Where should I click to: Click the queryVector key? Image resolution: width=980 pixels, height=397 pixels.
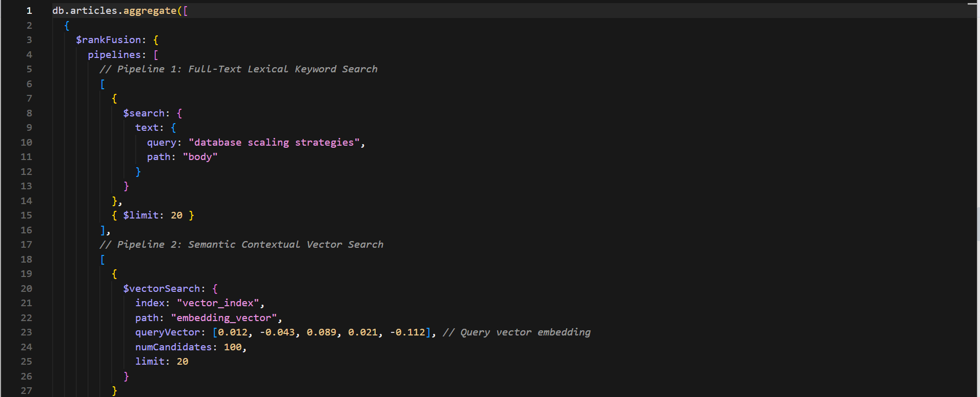[167, 332]
